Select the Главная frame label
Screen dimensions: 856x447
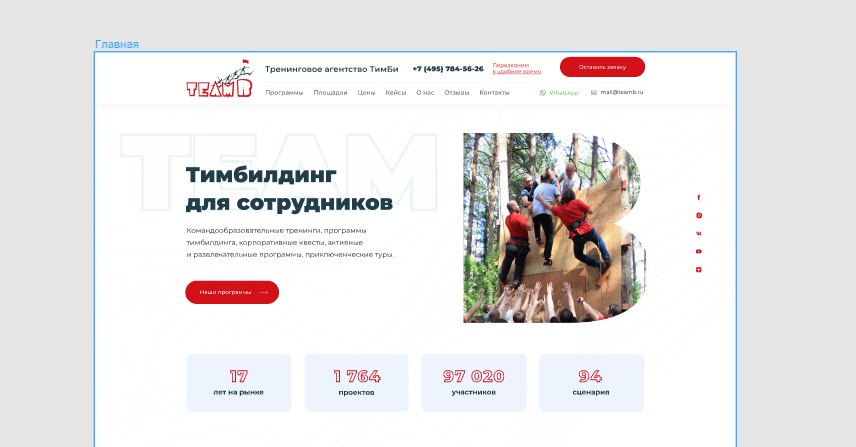117,44
